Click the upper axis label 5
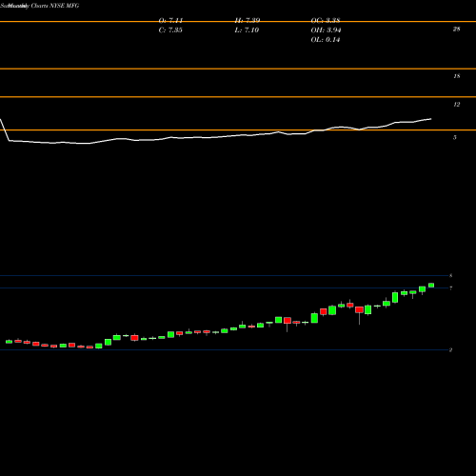This screenshot has height=476, width=476. [x=455, y=137]
